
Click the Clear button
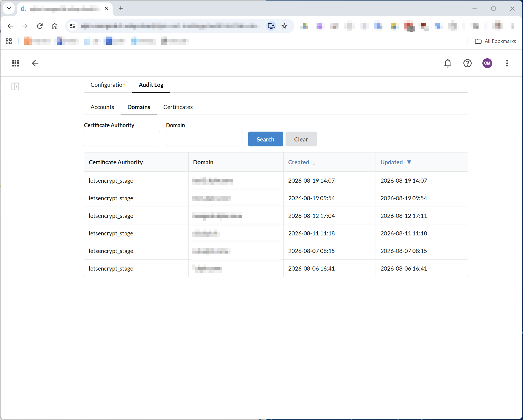[x=301, y=139]
